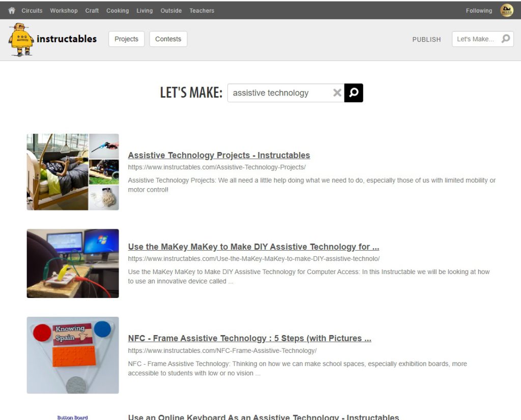Open the Outside category
The image size is (521, 420).
coord(171,11)
